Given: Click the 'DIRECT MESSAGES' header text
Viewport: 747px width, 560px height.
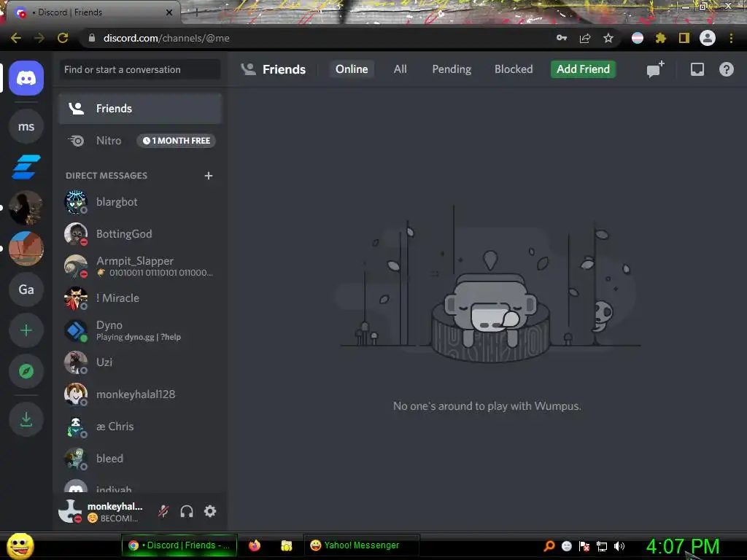Looking at the screenshot, I should pyautogui.click(x=107, y=176).
